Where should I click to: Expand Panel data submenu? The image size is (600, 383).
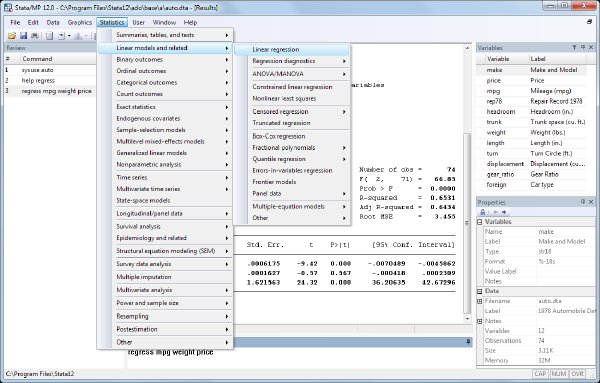(x=292, y=194)
